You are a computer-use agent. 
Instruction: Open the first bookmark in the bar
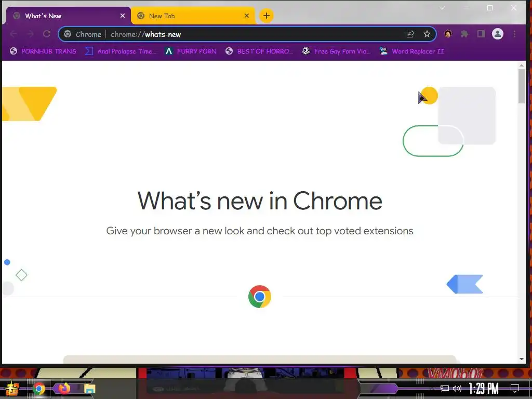click(x=43, y=51)
